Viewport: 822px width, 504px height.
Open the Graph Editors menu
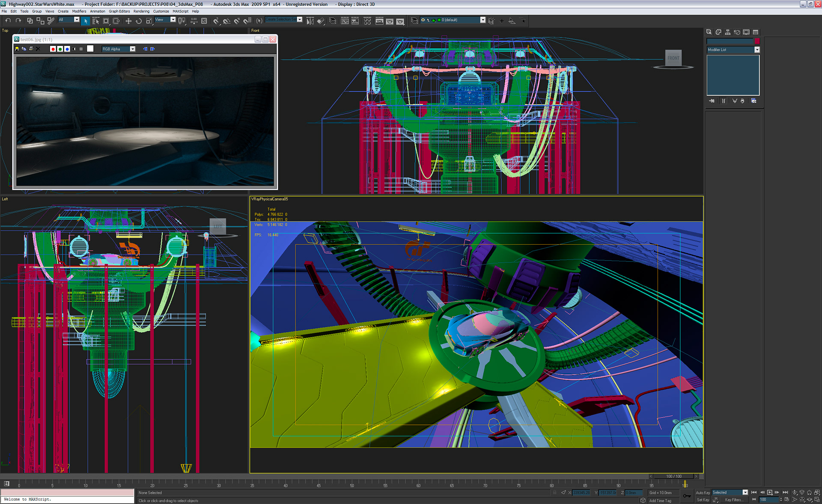(x=119, y=12)
